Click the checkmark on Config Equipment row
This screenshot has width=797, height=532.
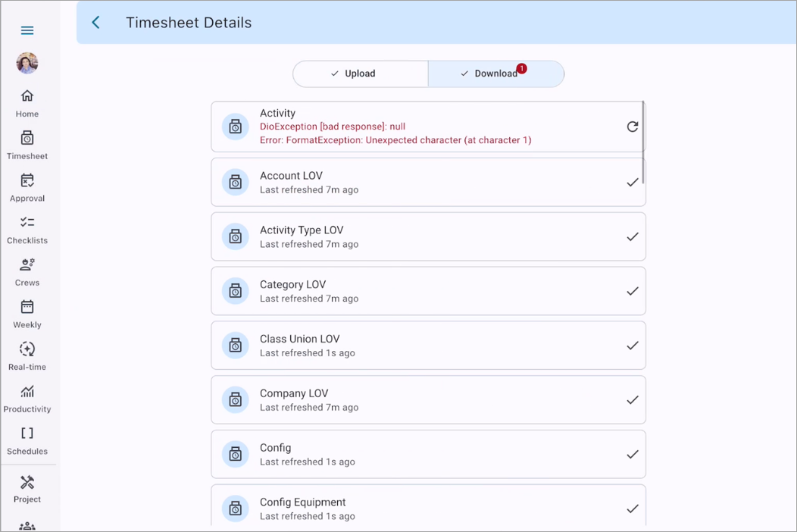[x=633, y=509]
